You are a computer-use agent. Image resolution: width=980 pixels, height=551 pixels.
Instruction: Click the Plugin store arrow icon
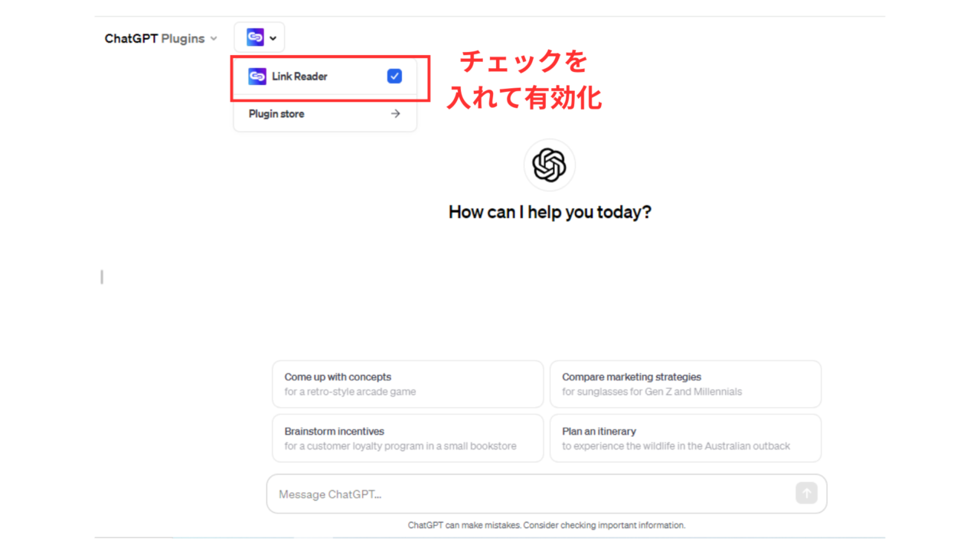coord(395,113)
